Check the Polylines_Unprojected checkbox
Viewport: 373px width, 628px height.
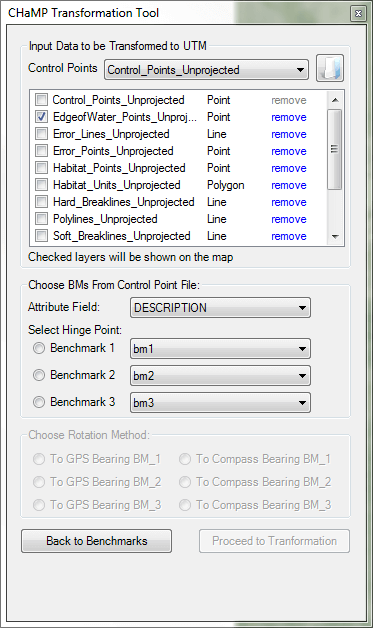[x=41, y=219]
